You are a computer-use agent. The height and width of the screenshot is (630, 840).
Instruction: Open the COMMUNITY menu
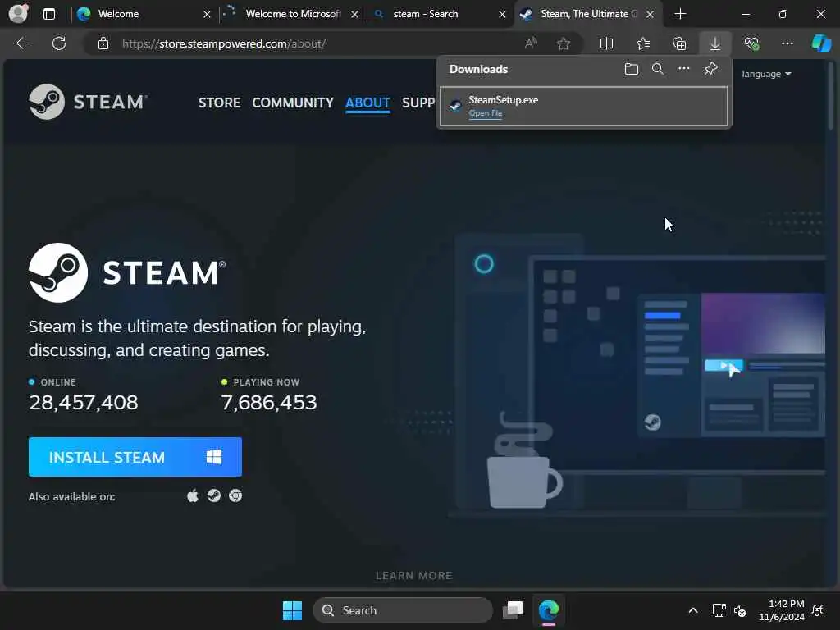click(293, 103)
